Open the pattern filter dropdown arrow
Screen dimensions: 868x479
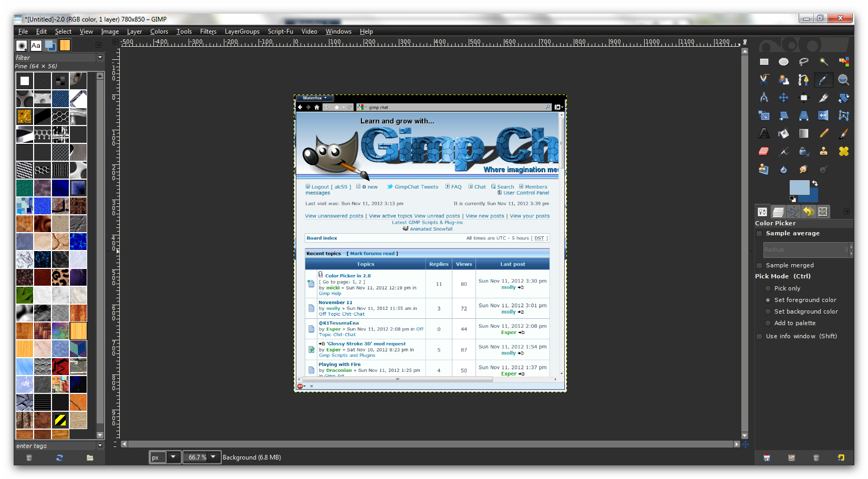click(100, 57)
